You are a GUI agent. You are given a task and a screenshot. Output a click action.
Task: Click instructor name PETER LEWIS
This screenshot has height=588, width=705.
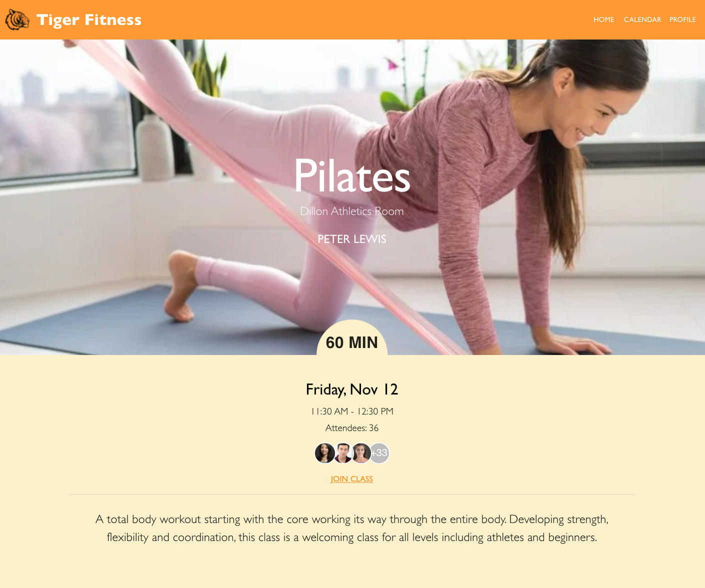(352, 239)
